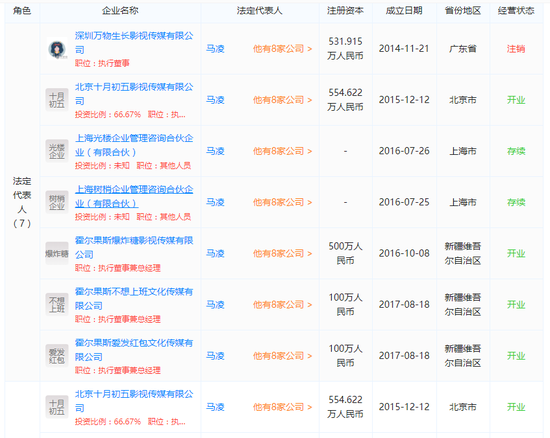The image size is (550, 438).
Task: Expand 他有8家公司 in 霍尔果斯爆炸糖 row
Action: coord(282,254)
